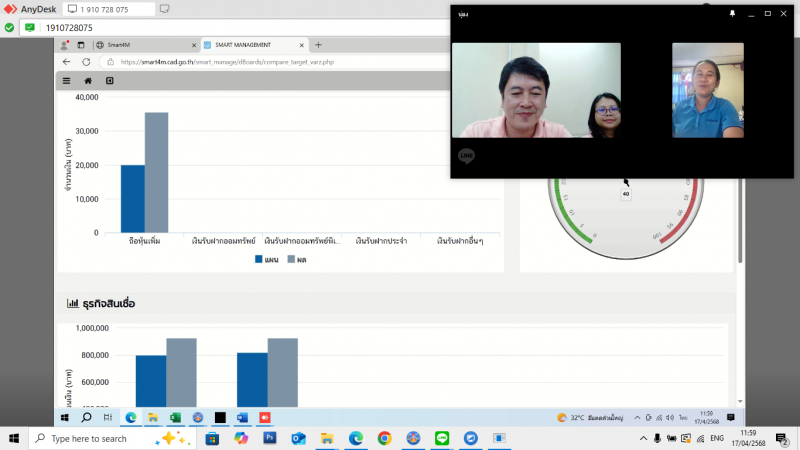Click the AnyDesk address field 1910728075
This screenshot has width=800, height=450.
[235, 28]
